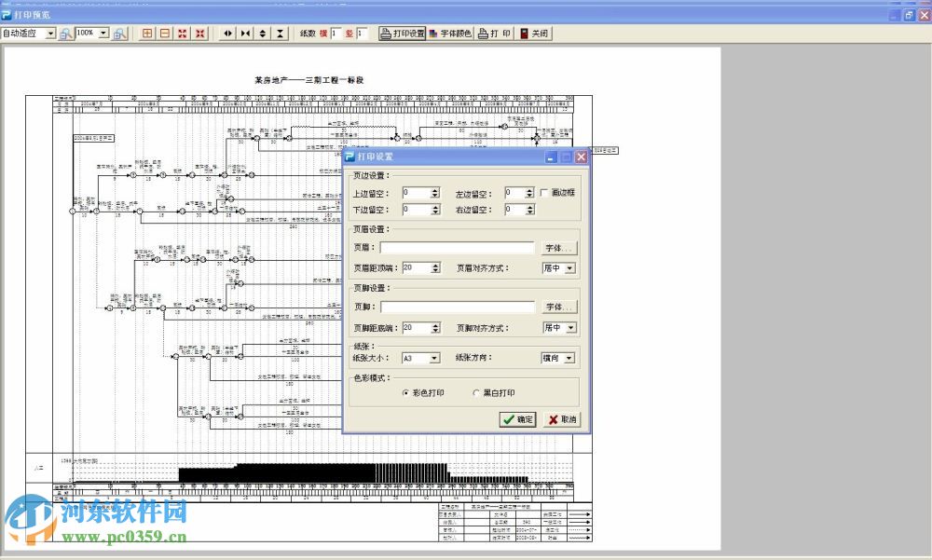Viewport: 932px width, 560px height.
Task: Click the add page columns grid icon
Action: tap(148, 34)
